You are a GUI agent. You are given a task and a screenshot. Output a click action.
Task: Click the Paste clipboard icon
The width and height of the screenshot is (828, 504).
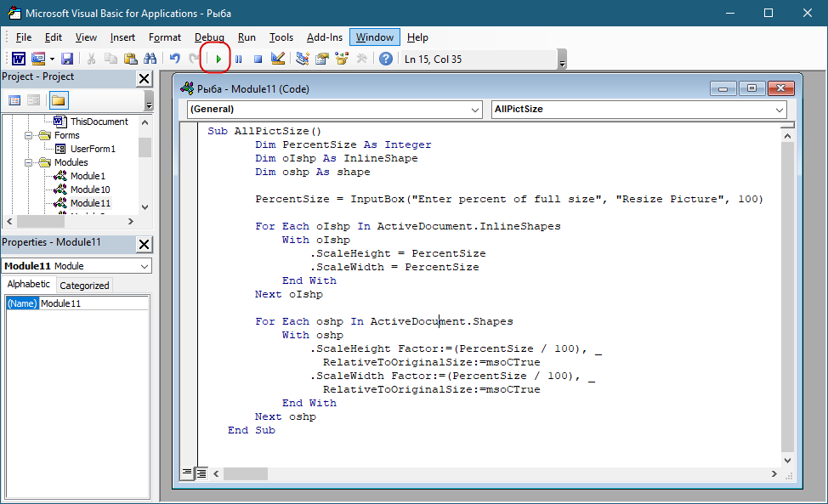(130, 59)
